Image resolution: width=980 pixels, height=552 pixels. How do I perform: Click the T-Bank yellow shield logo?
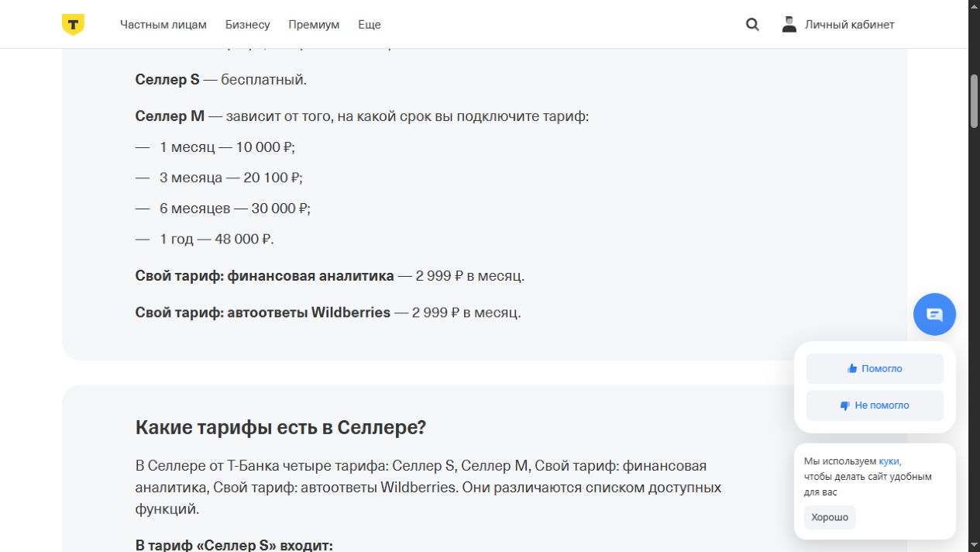pos(73,25)
